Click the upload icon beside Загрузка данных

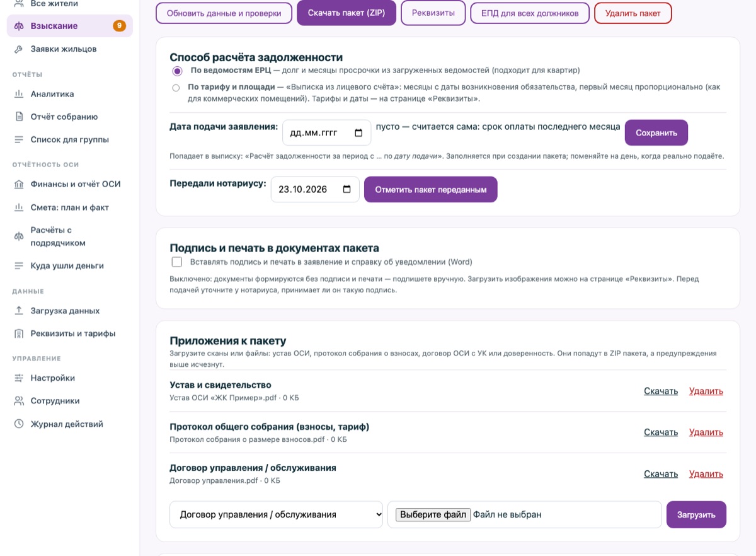pyautogui.click(x=19, y=311)
